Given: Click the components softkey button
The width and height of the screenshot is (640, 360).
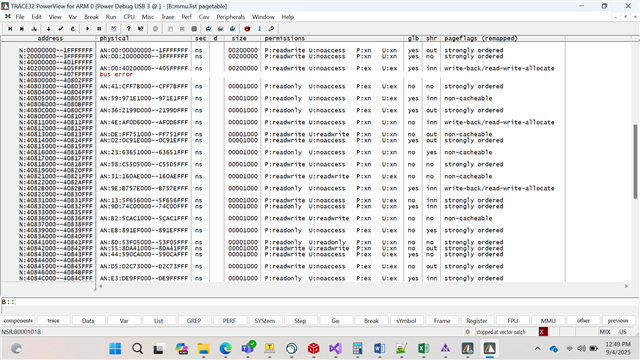Looking at the screenshot, I should [x=18, y=321].
